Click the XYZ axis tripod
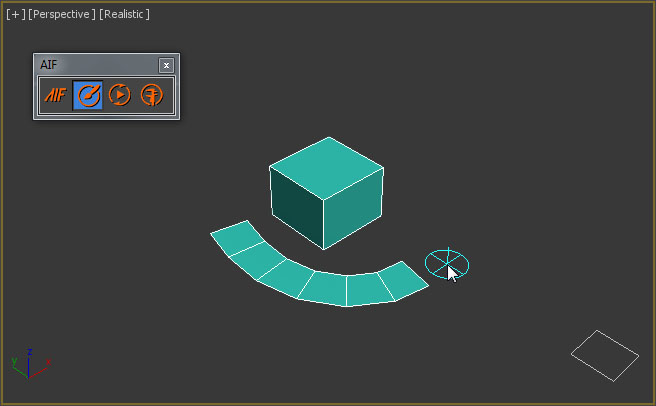Image resolution: width=656 pixels, height=406 pixels. tap(30, 364)
